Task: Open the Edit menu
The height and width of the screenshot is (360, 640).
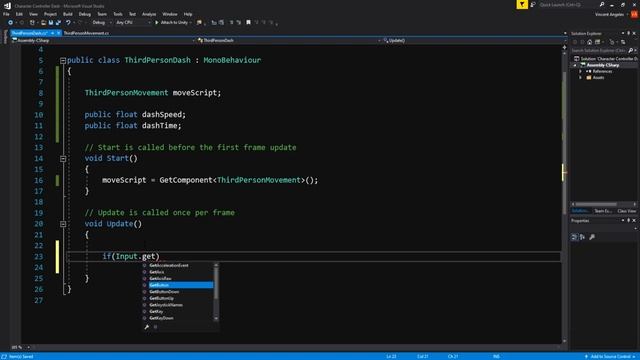Action: [19, 14]
